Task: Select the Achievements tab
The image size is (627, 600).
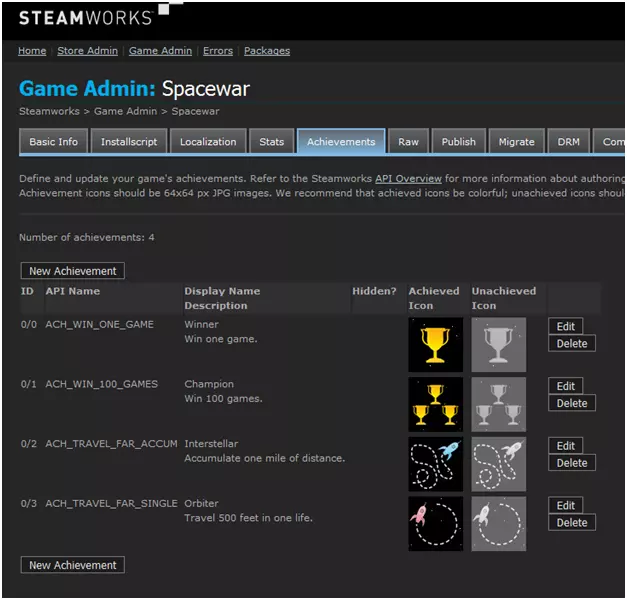Action: pos(341,142)
